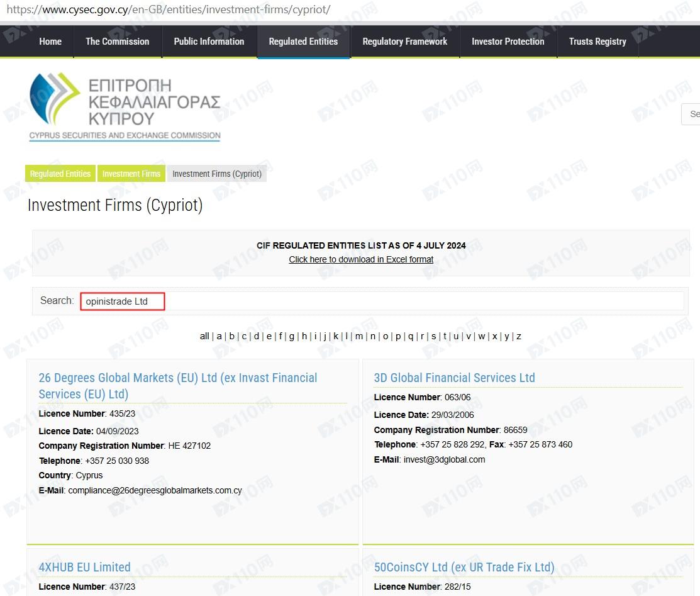
Task: Go to Regulated Entities breadcrumb
Action: coord(60,173)
